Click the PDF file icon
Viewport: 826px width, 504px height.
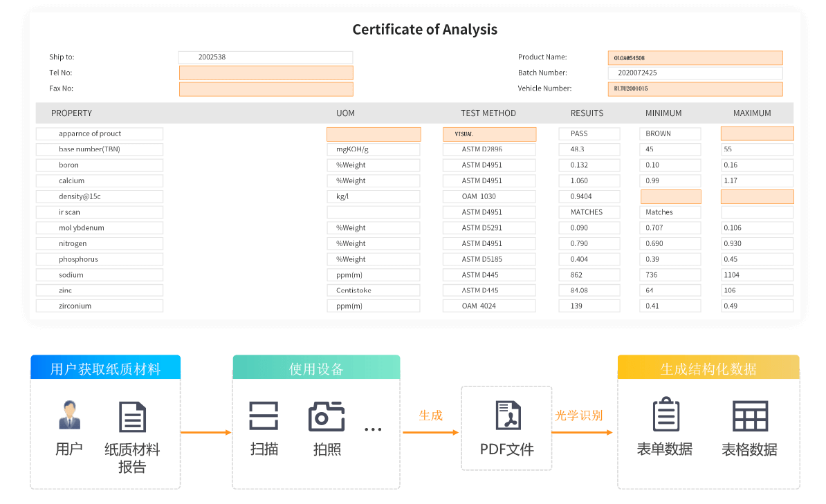point(508,416)
